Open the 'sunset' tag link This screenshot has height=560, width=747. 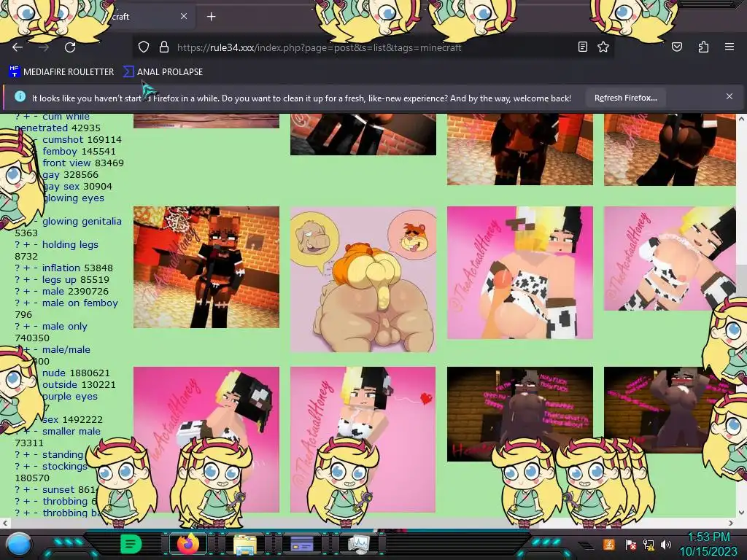point(59,489)
